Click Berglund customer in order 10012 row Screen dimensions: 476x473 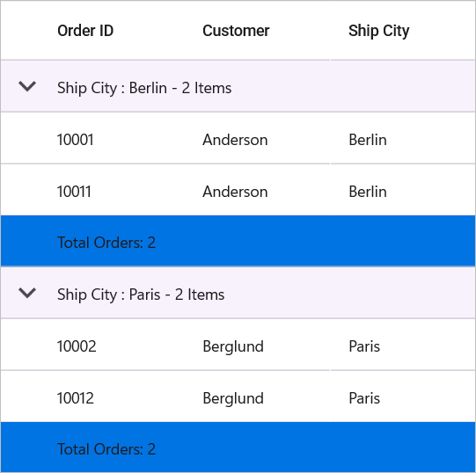(x=233, y=398)
